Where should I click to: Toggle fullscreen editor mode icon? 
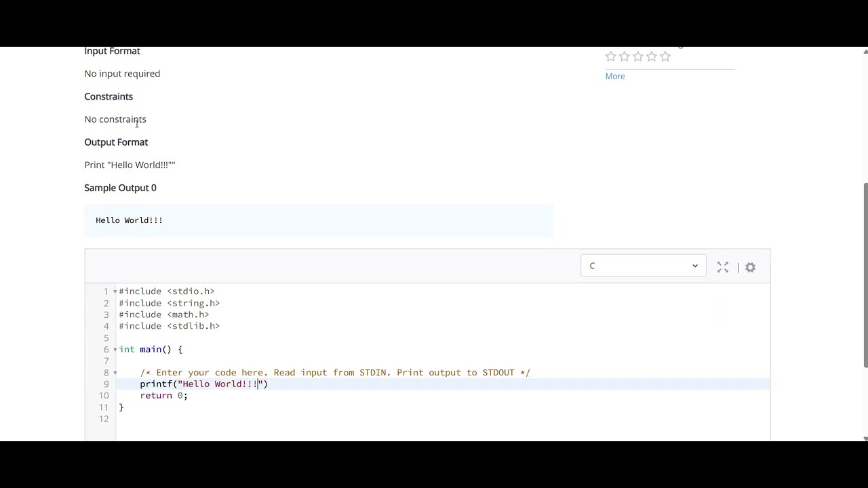723,267
